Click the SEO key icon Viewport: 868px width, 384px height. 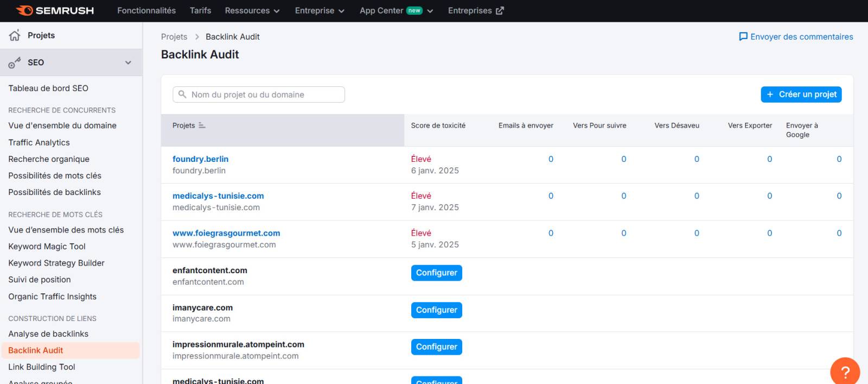tap(15, 62)
